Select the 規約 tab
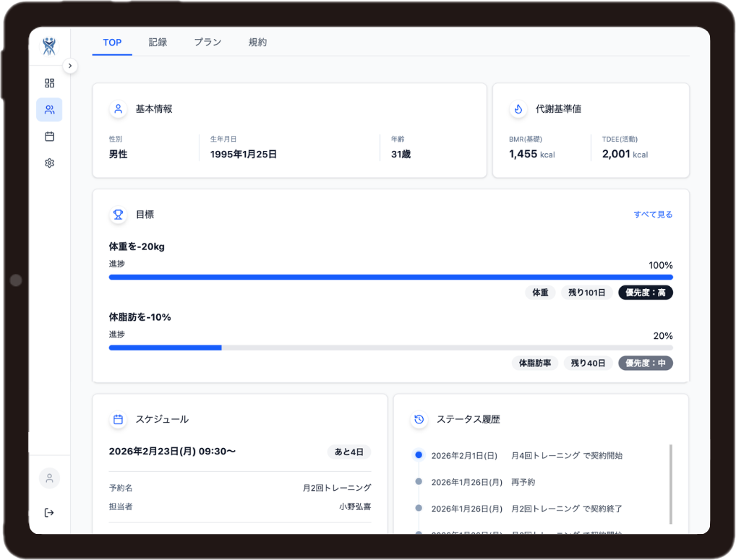The image size is (736, 560). coord(257,42)
